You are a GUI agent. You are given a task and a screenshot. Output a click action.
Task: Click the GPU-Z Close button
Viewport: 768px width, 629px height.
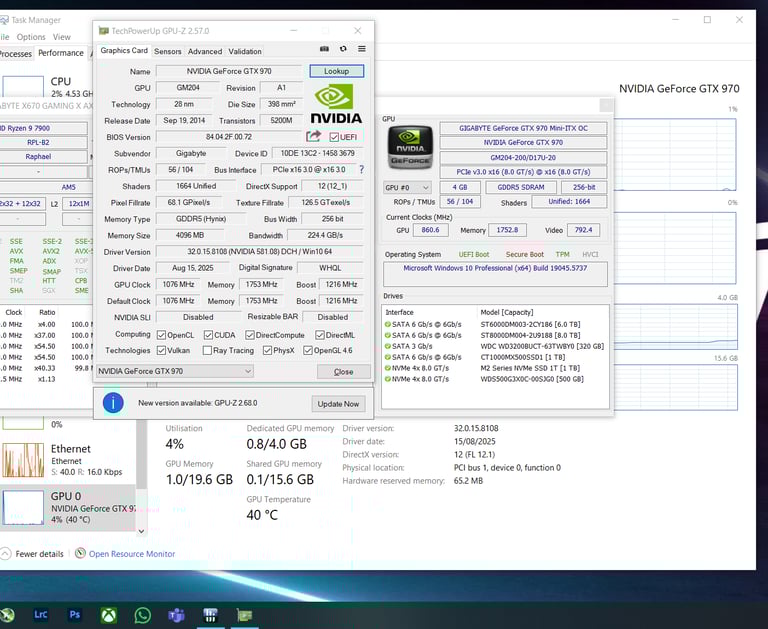point(343,372)
